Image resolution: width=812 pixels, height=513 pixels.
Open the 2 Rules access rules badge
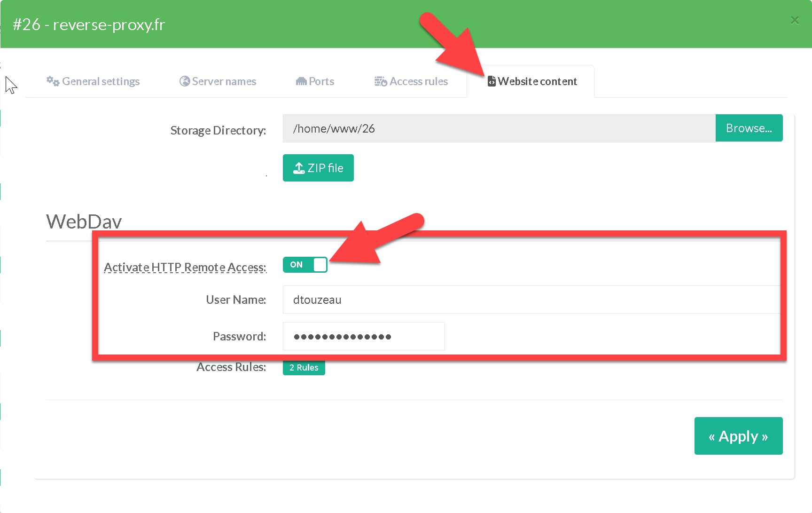pyautogui.click(x=304, y=367)
